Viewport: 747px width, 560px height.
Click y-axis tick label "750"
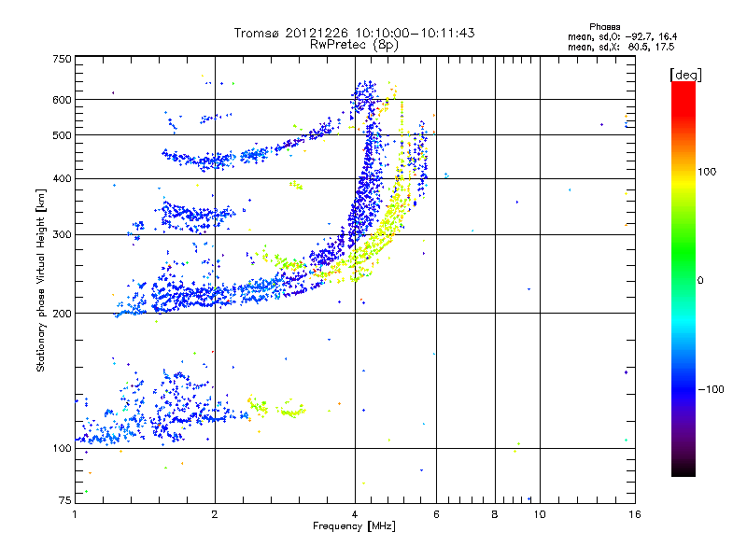pos(62,59)
